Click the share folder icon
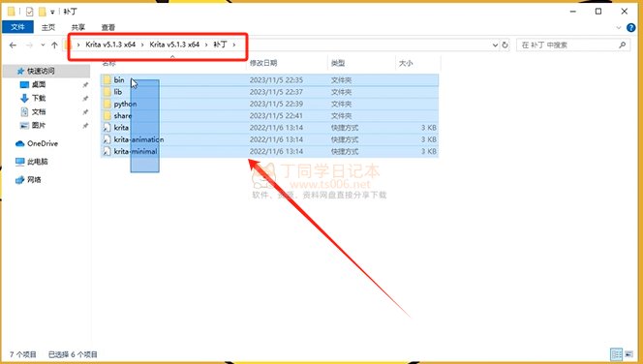 click(107, 115)
